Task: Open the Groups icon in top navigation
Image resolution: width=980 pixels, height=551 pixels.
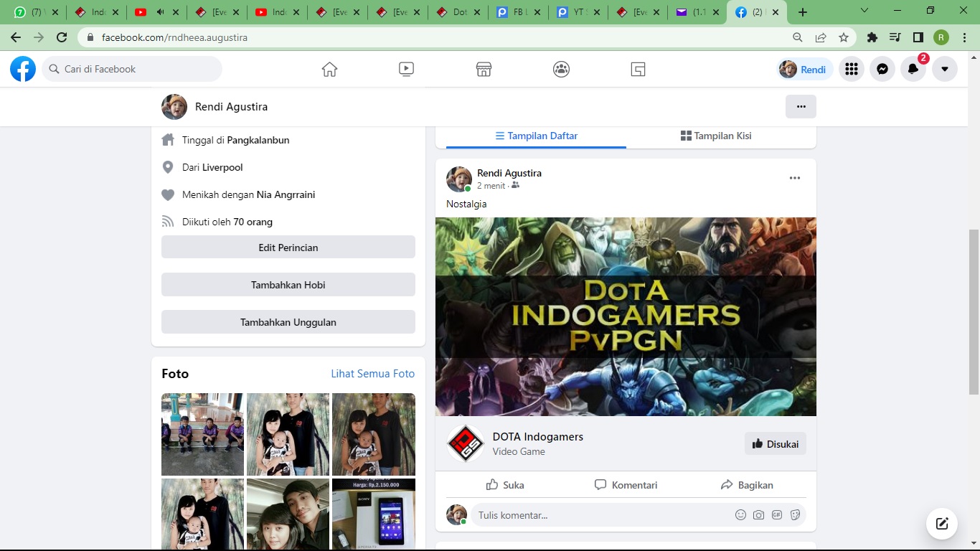Action: pyautogui.click(x=561, y=69)
